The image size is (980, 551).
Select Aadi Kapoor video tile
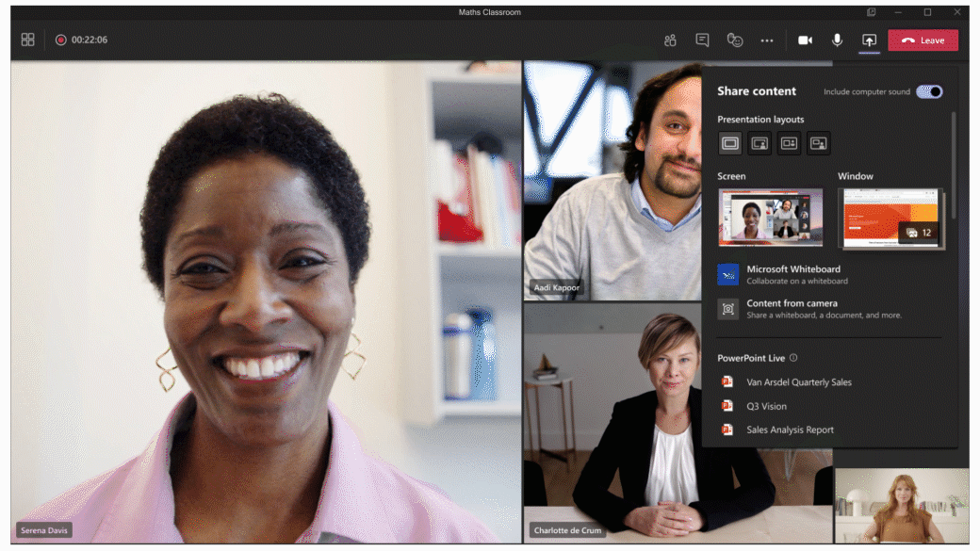(x=612, y=181)
